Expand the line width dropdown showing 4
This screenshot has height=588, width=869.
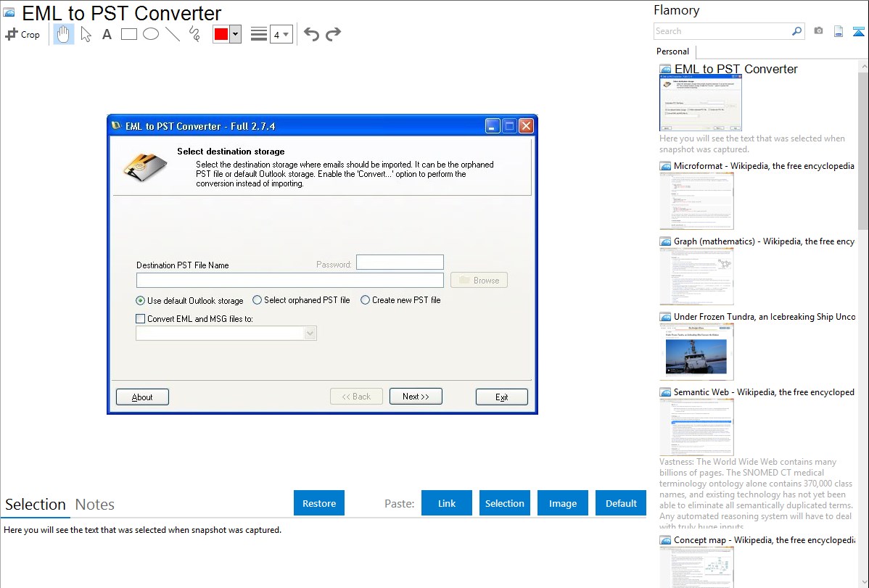pos(281,34)
